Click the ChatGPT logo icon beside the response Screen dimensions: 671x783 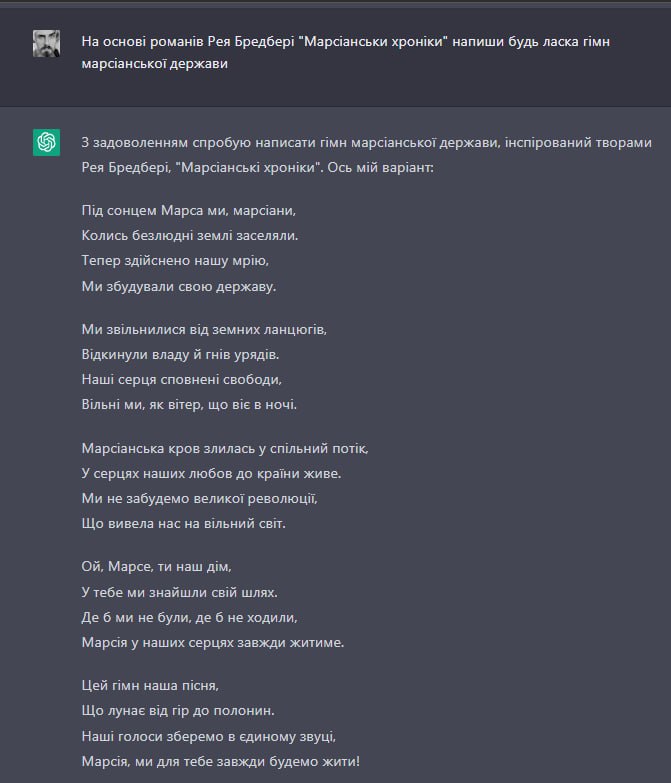pyautogui.click(x=47, y=143)
